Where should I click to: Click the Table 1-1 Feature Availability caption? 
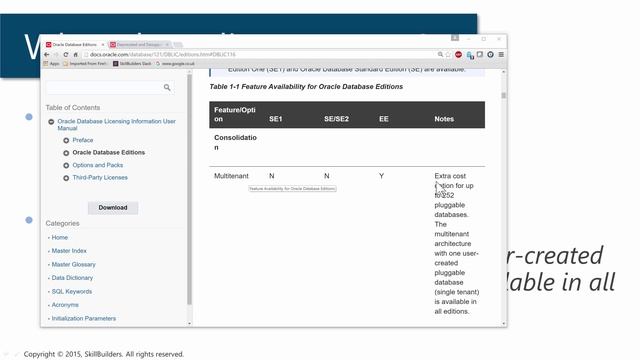[x=306, y=87]
